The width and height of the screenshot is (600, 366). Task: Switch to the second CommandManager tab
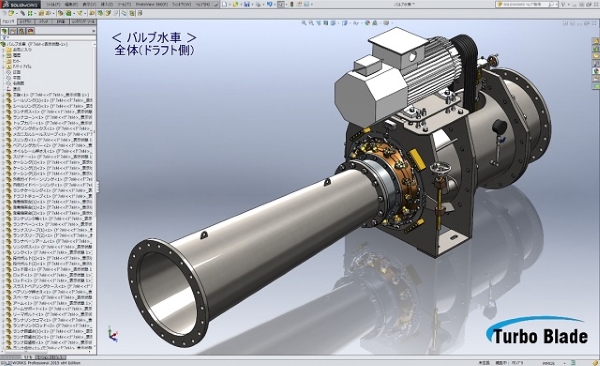[x=26, y=22]
